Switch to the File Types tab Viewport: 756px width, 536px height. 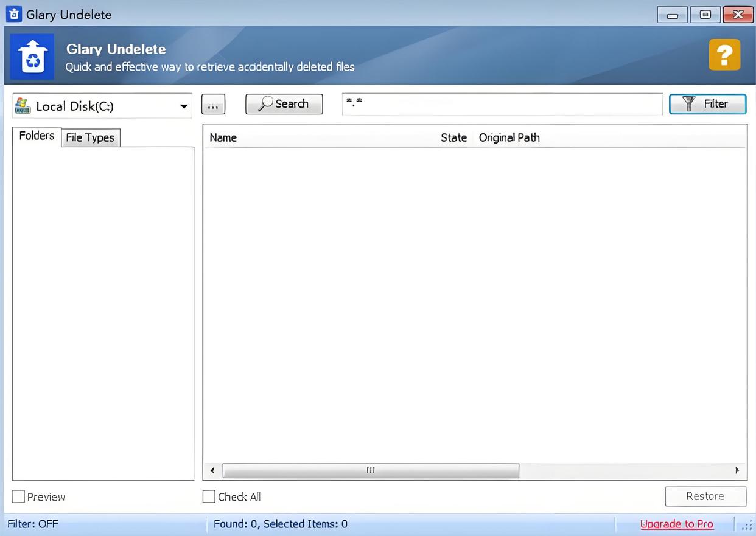[90, 137]
